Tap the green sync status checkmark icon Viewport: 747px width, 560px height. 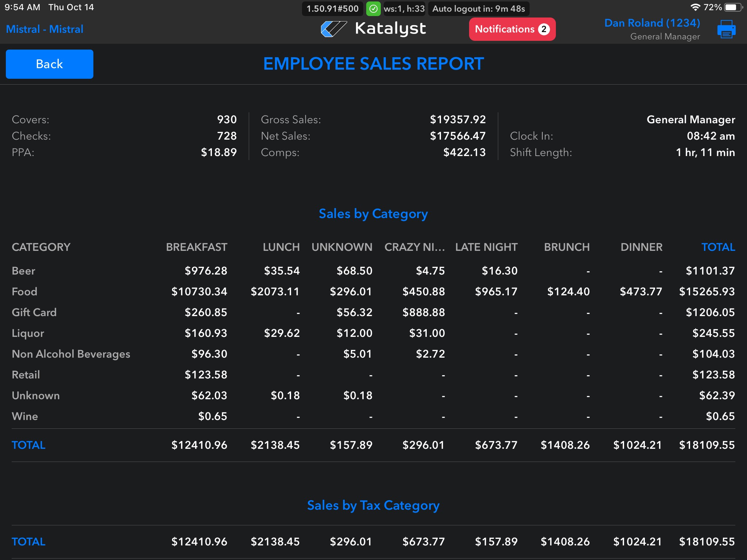(373, 9)
